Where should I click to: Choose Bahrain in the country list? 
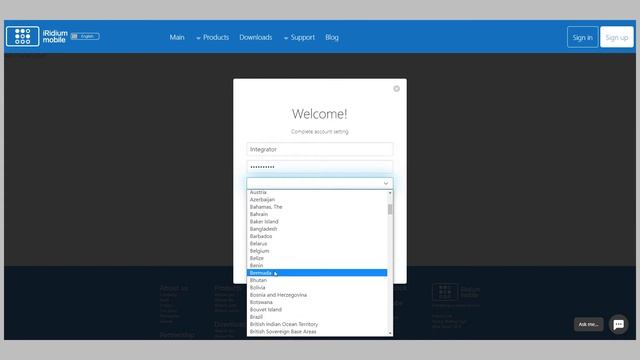click(317, 214)
